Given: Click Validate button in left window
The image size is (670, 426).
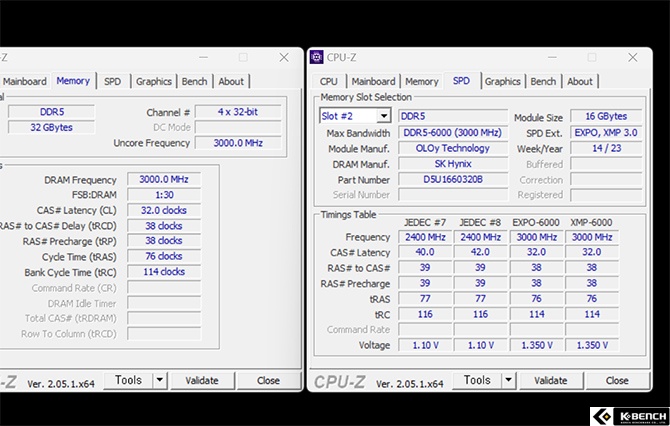Looking at the screenshot, I should (x=202, y=380).
